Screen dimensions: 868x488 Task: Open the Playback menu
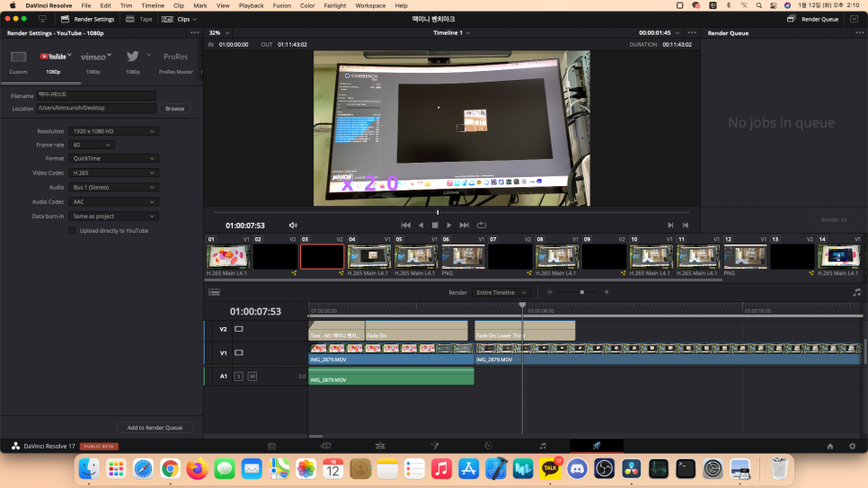click(x=252, y=5)
